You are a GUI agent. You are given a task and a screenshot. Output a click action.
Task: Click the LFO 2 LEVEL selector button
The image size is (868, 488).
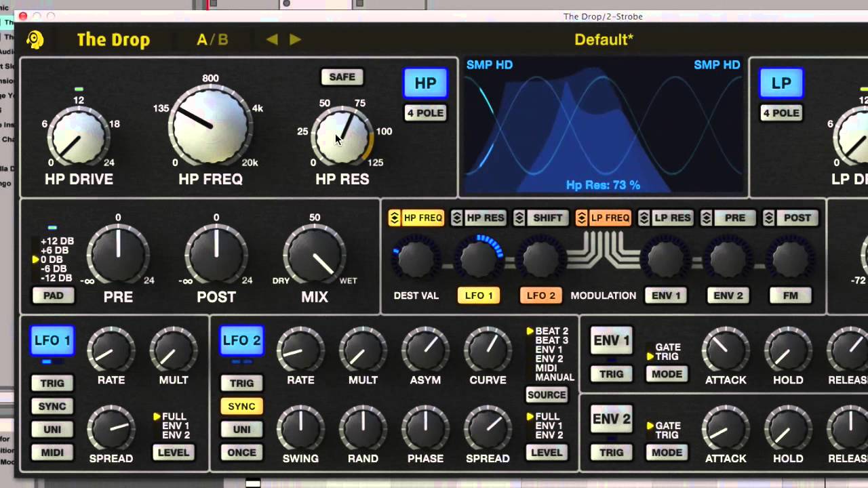(547, 452)
